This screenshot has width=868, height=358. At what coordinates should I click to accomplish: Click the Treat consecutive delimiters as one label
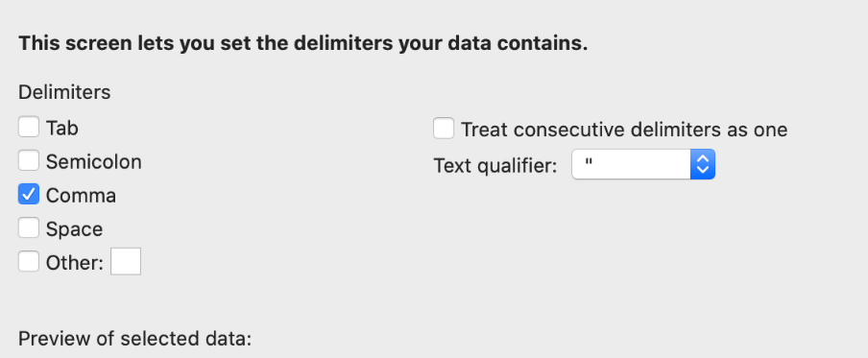(624, 130)
